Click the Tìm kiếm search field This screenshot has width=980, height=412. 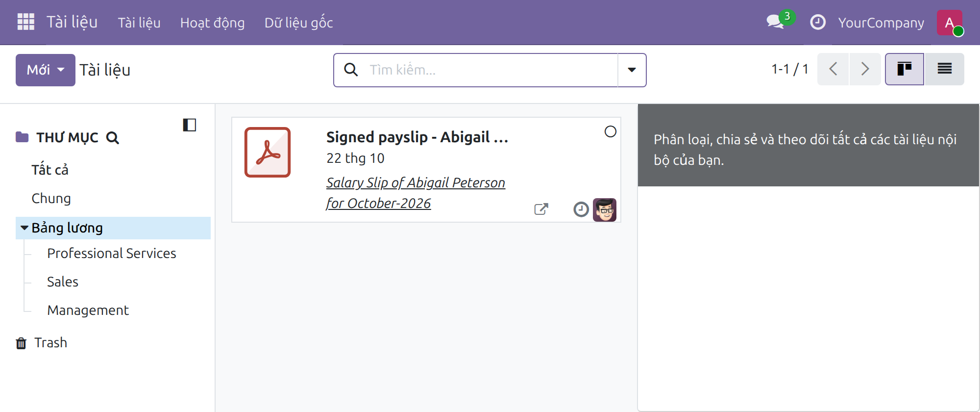pos(490,70)
